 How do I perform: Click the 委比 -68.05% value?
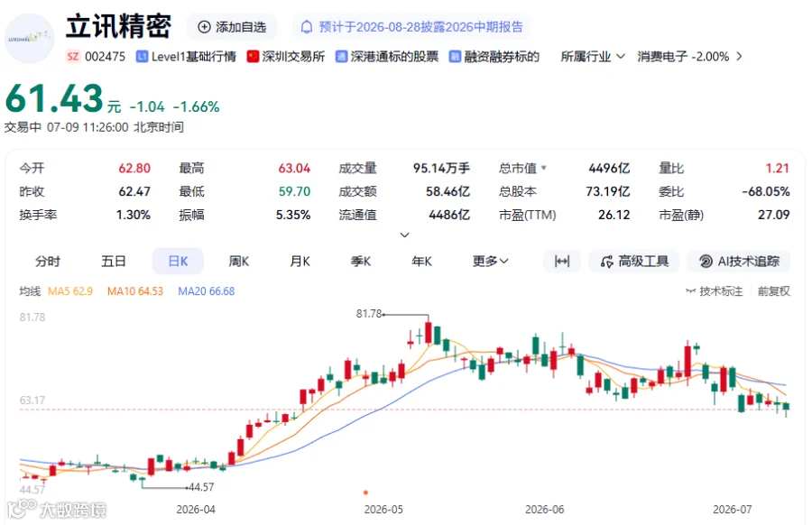point(766,191)
